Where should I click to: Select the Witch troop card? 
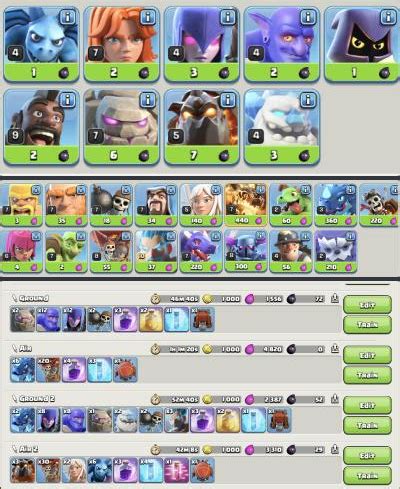point(202,45)
